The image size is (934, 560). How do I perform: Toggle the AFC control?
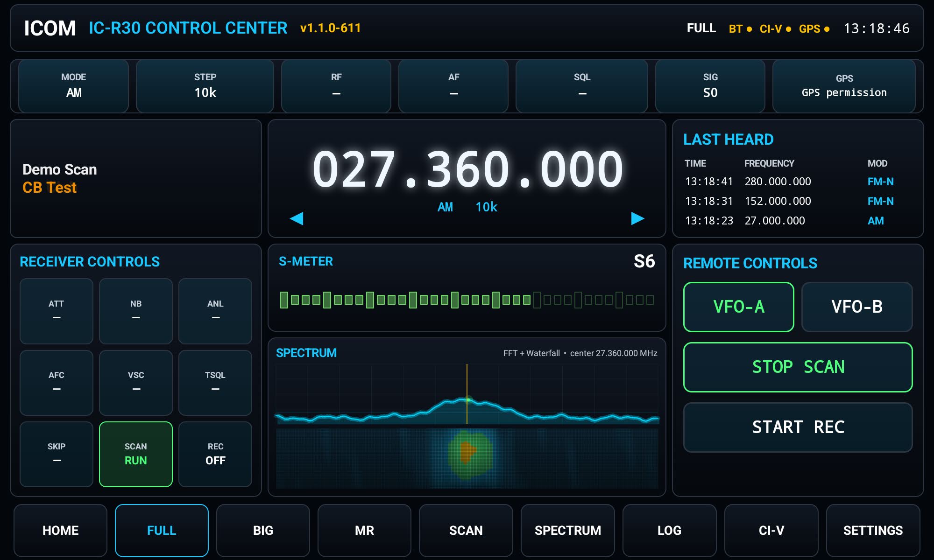coord(57,383)
